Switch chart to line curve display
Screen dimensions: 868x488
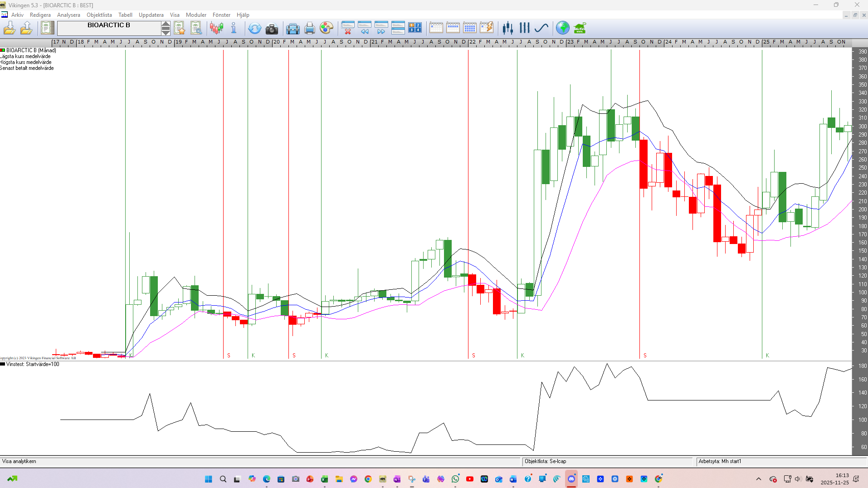pos(541,28)
